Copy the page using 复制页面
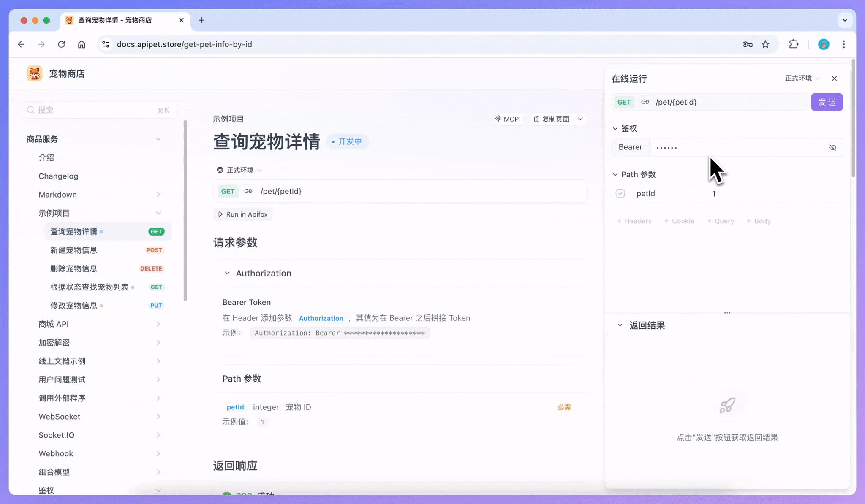 [554, 119]
